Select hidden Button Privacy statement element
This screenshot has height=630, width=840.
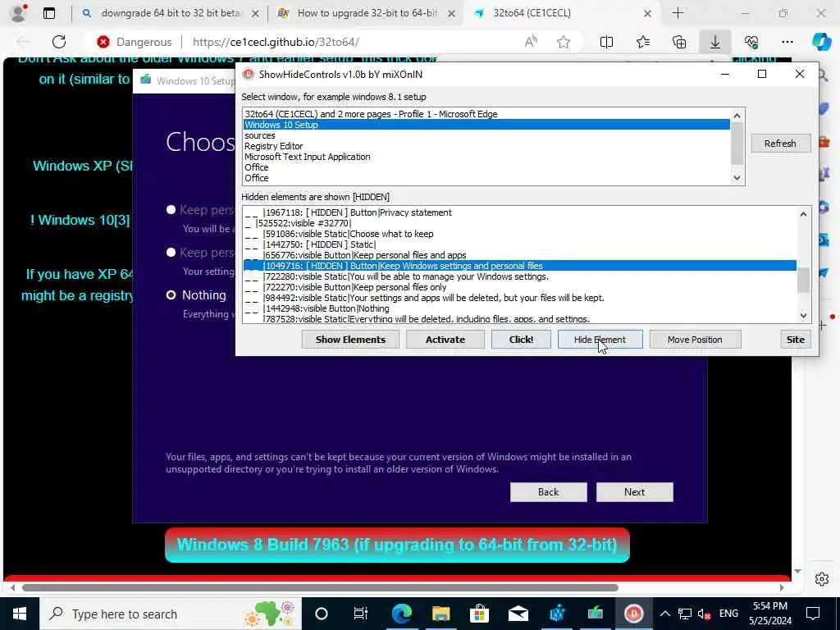(x=519, y=212)
